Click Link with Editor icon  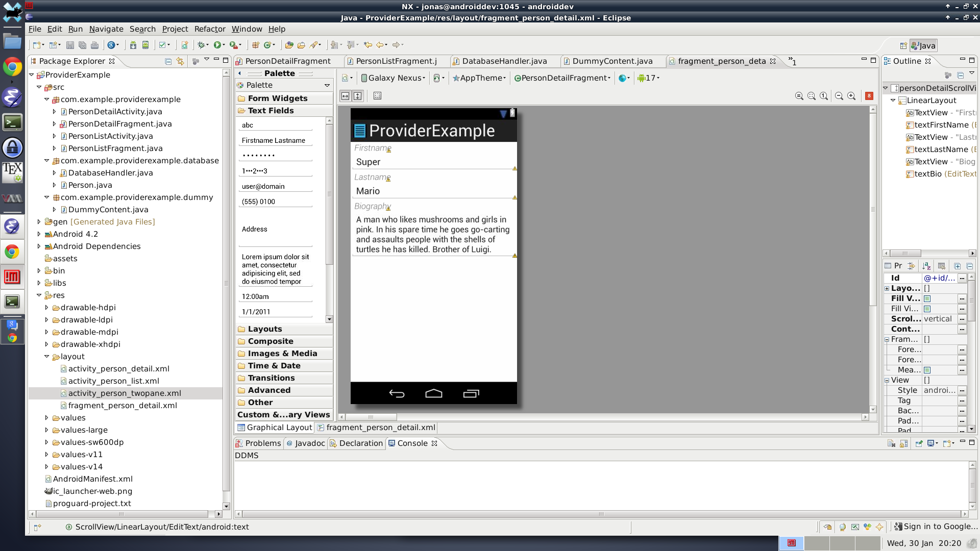tap(180, 61)
